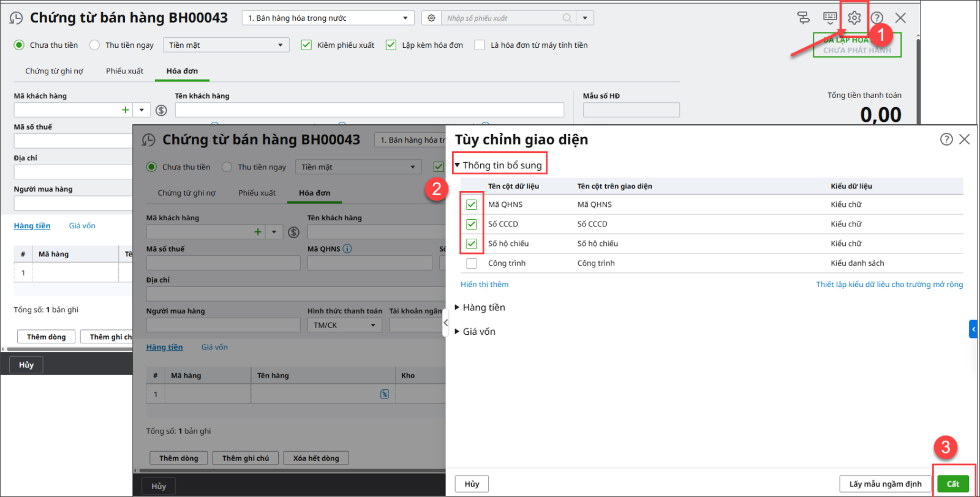Click the Hiển thị thêm link

point(484,285)
